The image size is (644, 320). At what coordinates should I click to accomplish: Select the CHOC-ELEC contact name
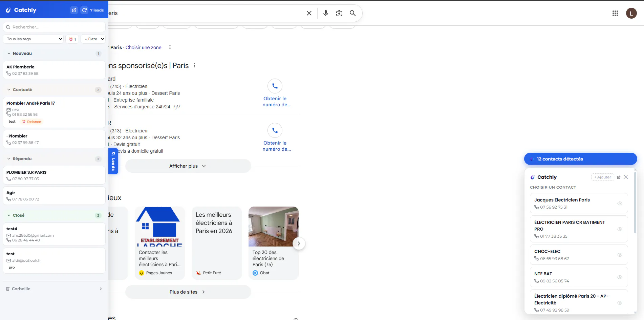click(x=547, y=251)
